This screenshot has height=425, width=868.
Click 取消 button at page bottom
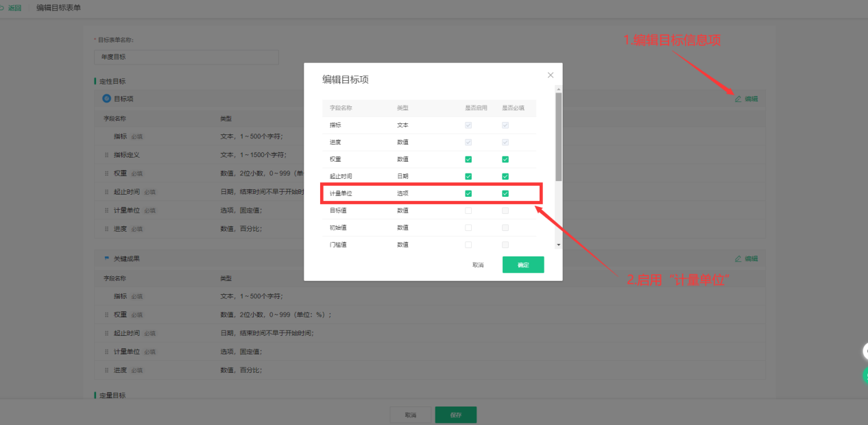pyautogui.click(x=410, y=415)
